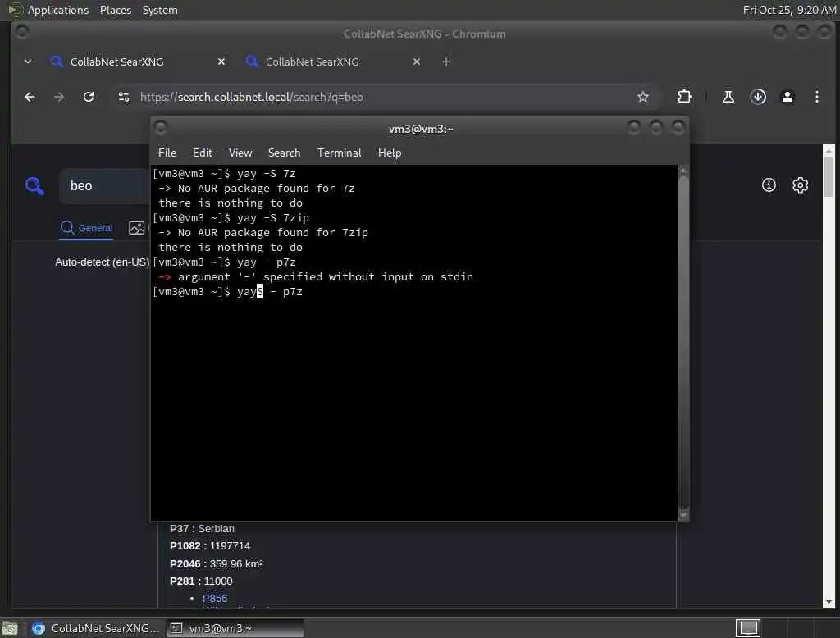Image resolution: width=840 pixels, height=638 pixels.
Task: Open the Chromium profile avatar
Action: coord(787,97)
